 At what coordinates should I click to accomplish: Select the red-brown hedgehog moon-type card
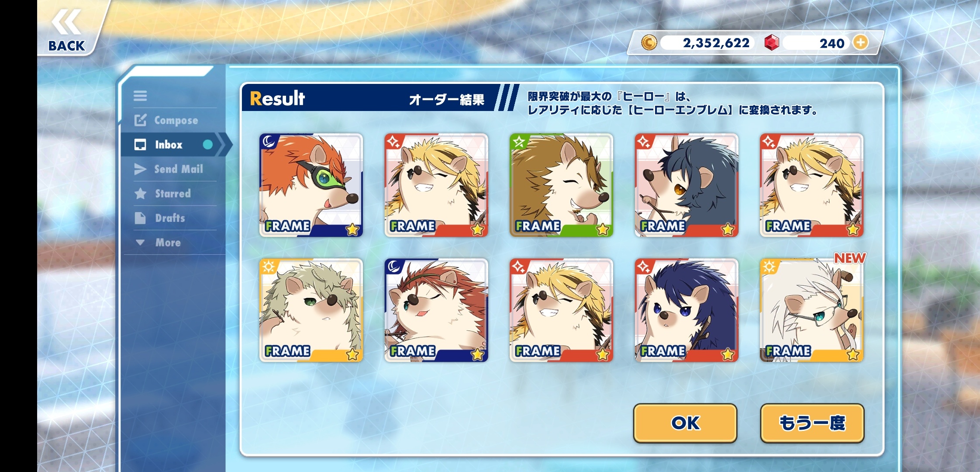436,310
